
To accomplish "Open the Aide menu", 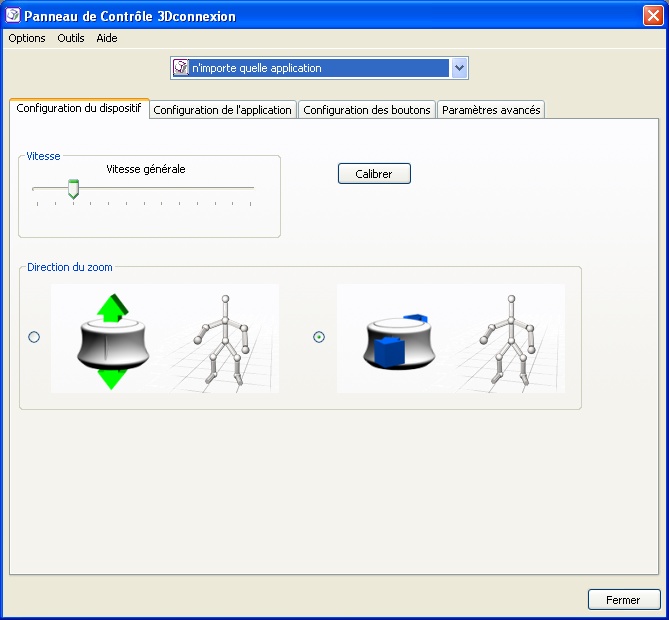I will 107,38.
